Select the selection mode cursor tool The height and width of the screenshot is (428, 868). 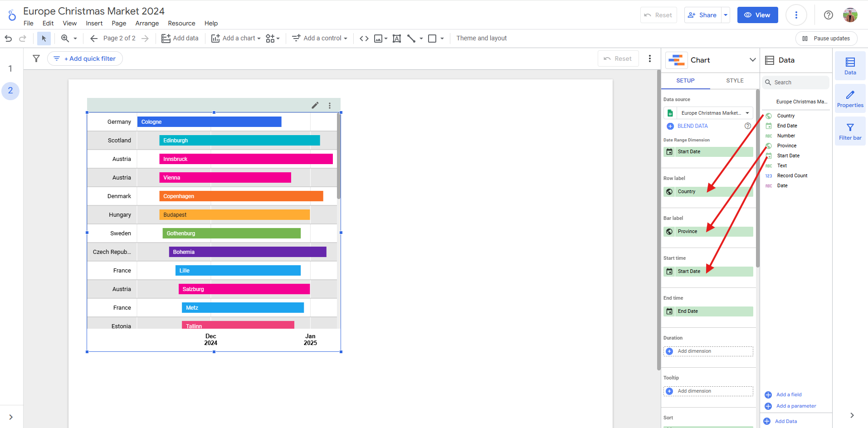tap(44, 39)
